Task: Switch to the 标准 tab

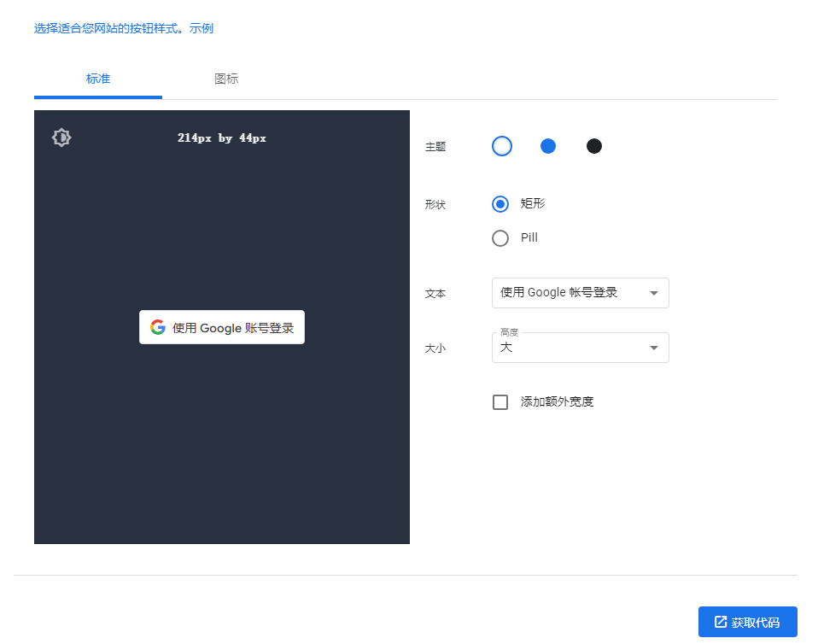Action: coord(98,79)
